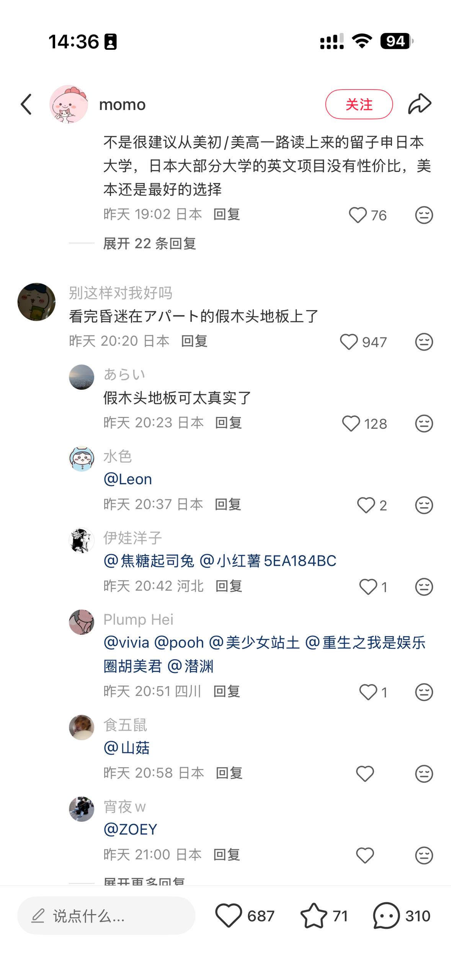451x980 pixels.
Task: Tap the emoji reaction icon on 假木头地板可太真实了
Action: click(424, 423)
